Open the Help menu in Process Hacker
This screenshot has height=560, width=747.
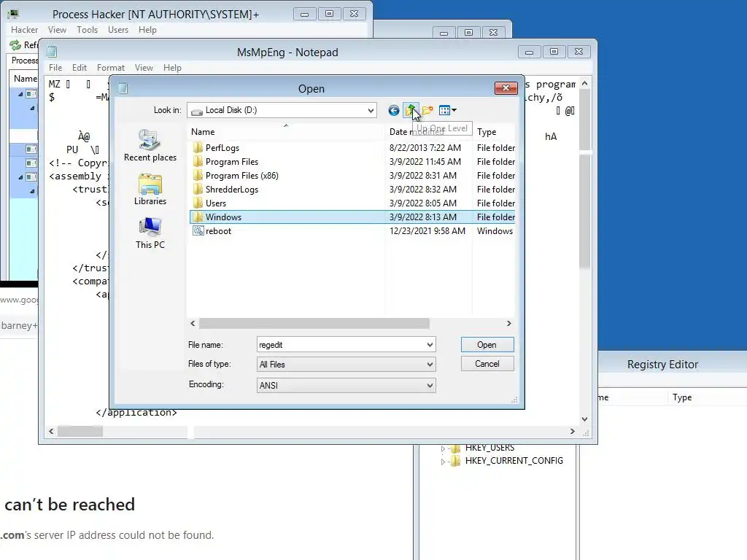click(x=147, y=29)
